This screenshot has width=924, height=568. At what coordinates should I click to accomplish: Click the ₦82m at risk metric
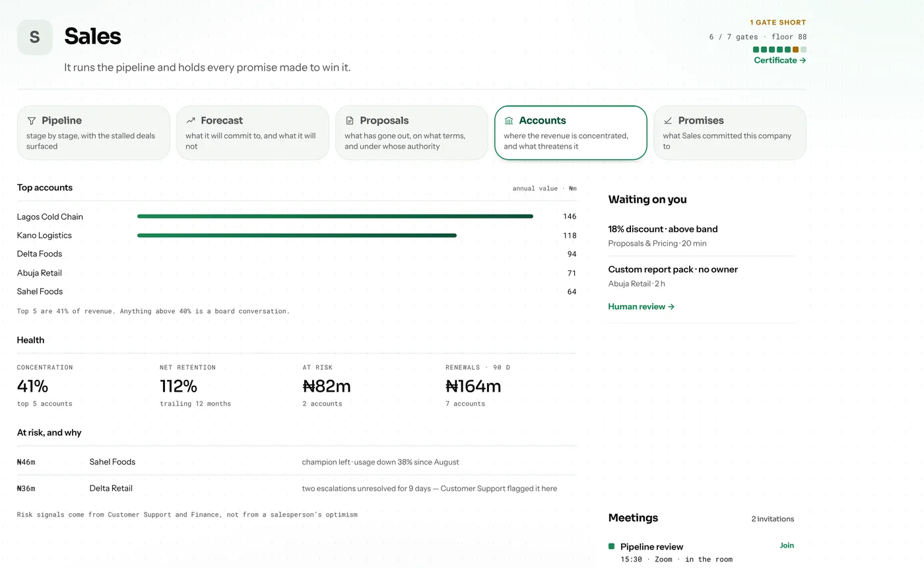(x=327, y=386)
